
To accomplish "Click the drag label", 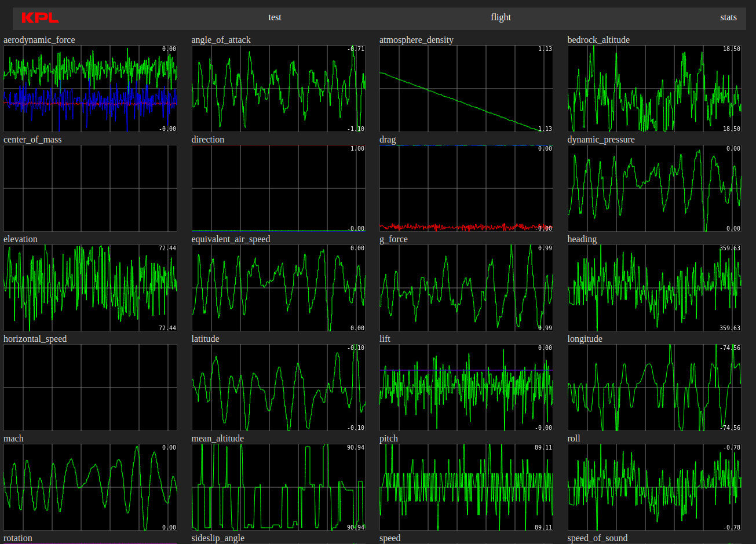I will point(388,140).
